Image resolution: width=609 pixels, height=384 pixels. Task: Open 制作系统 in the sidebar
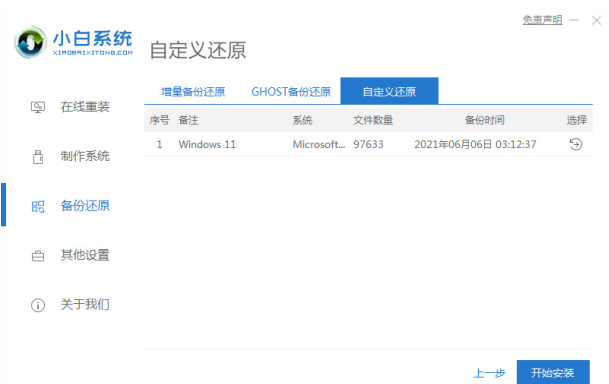(x=85, y=156)
